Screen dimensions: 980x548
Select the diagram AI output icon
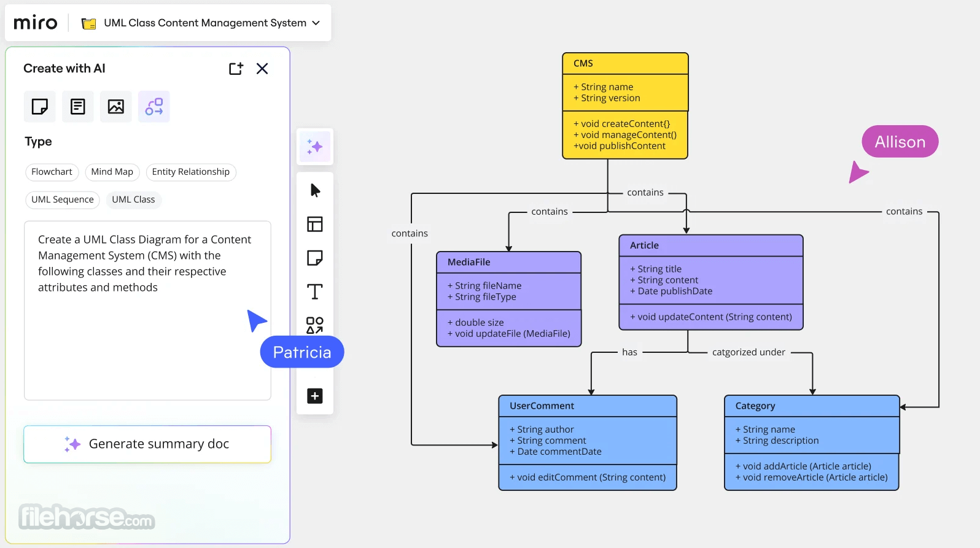[x=154, y=107]
